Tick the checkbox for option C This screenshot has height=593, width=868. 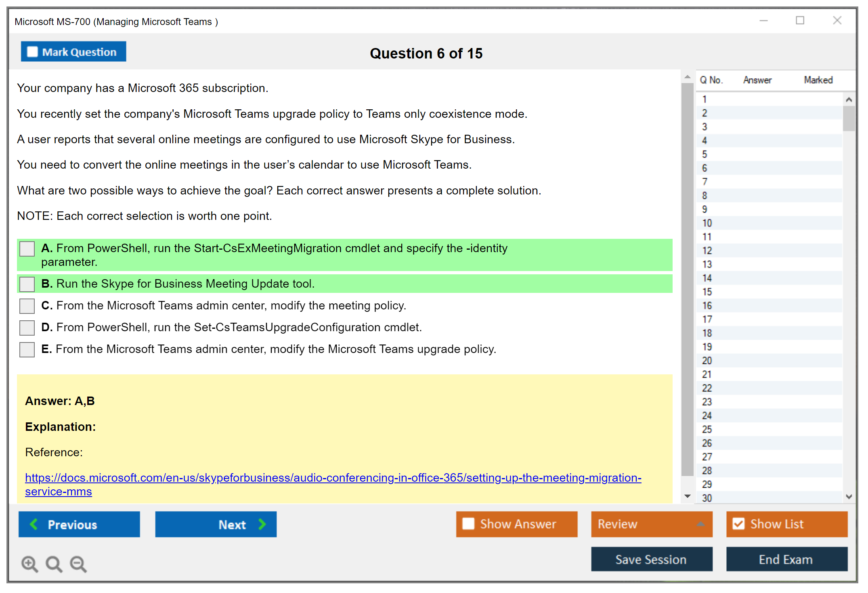[x=27, y=306]
